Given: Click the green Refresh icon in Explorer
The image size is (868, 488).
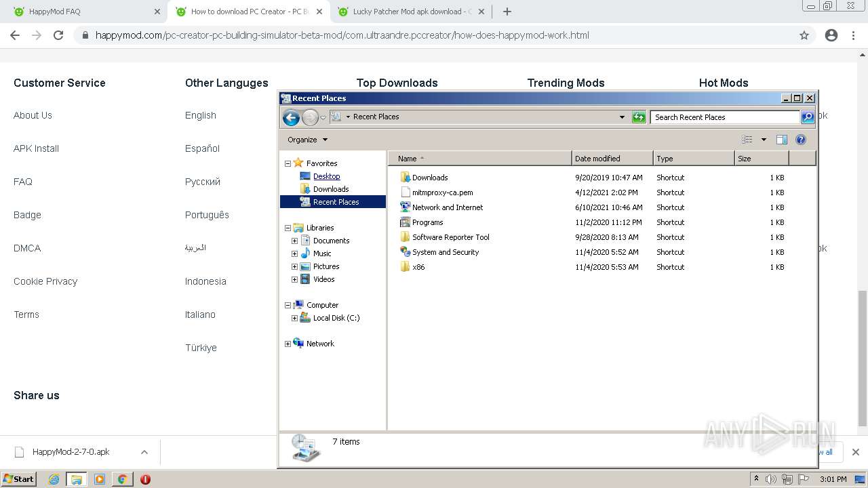Looking at the screenshot, I should click(639, 117).
